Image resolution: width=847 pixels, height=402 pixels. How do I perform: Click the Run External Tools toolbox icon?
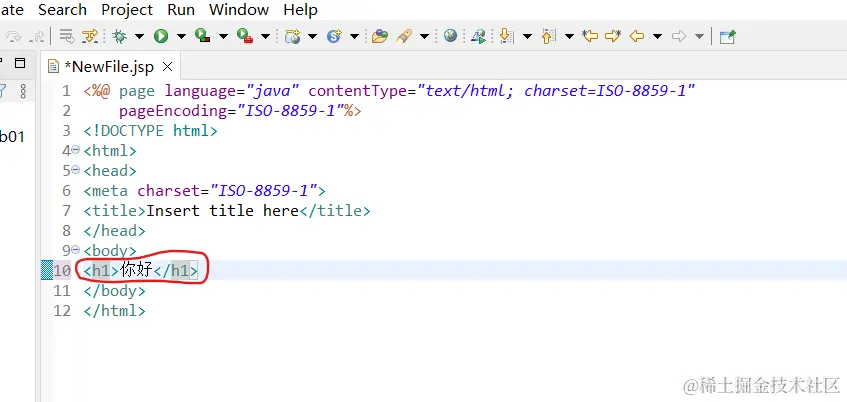[x=245, y=36]
